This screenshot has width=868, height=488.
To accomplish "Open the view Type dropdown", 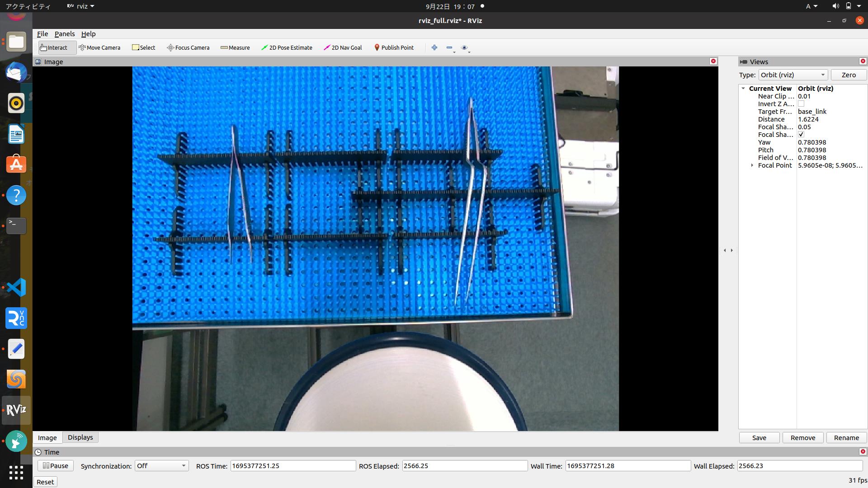I will pos(793,75).
